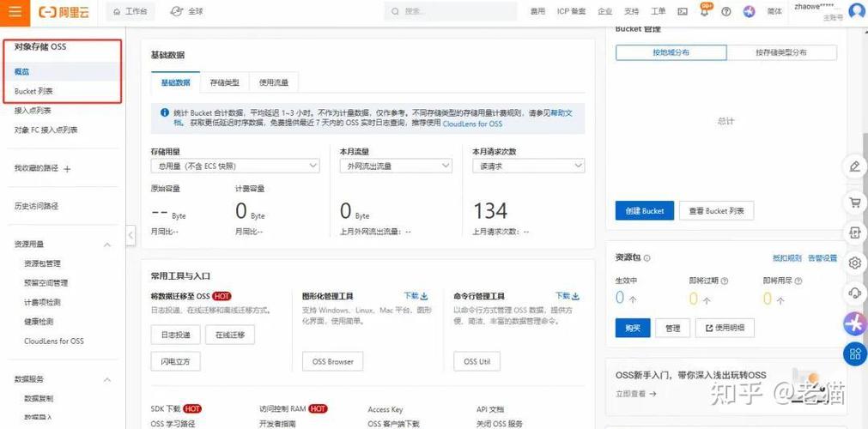Switch to the 使用流量 tab
This screenshot has width=868, height=429.
click(274, 82)
